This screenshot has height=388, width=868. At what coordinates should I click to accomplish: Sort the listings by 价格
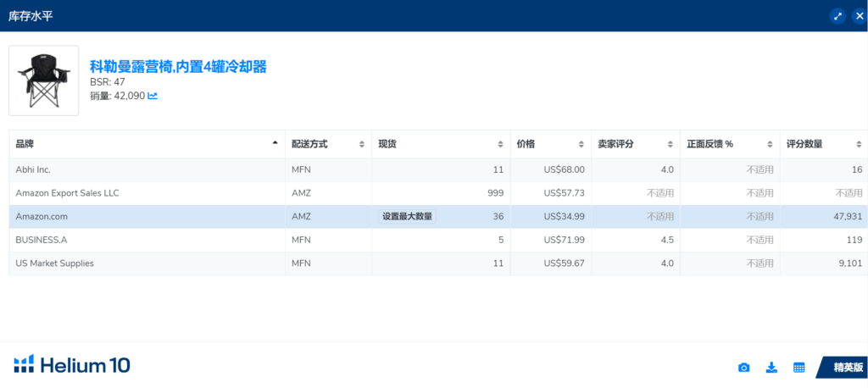pyautogui.click(x=581, y=144)
